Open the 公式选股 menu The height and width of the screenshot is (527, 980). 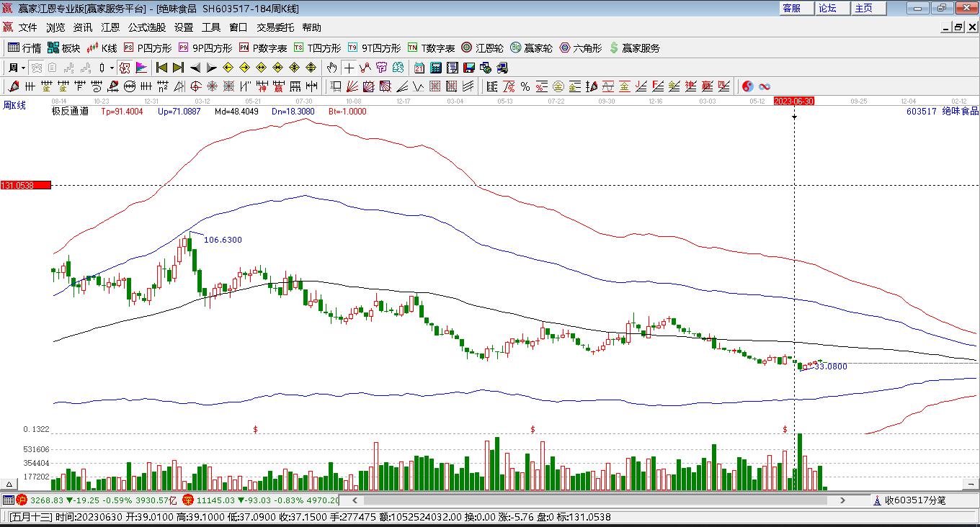tap(147, 27)
